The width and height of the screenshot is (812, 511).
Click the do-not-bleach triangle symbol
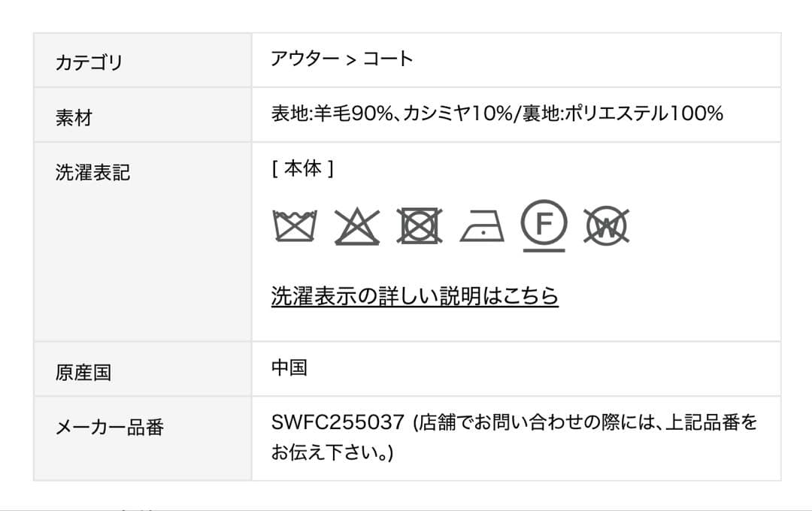359,225
